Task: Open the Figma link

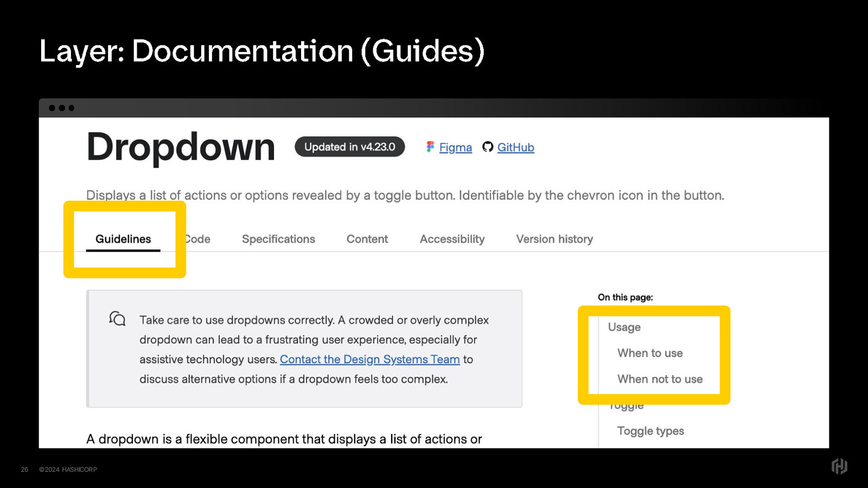Action: click(455, 147)
